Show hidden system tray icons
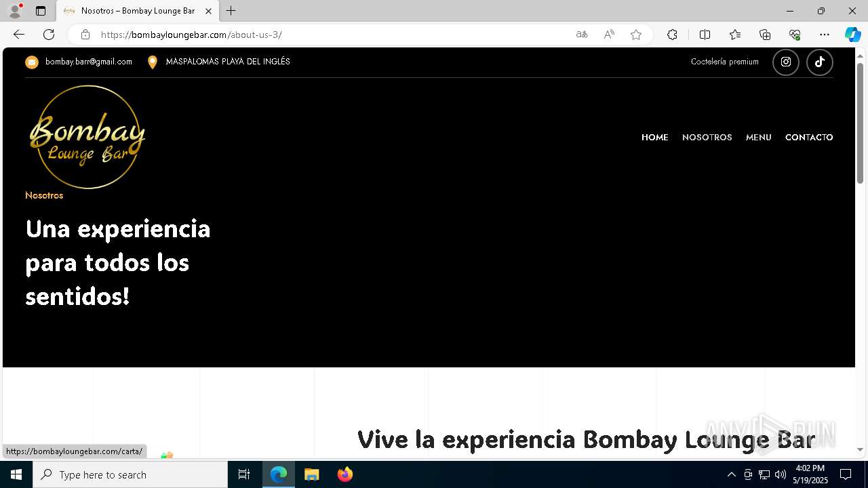This screenshot has height=488, width=868. click(x=731, y=474)
